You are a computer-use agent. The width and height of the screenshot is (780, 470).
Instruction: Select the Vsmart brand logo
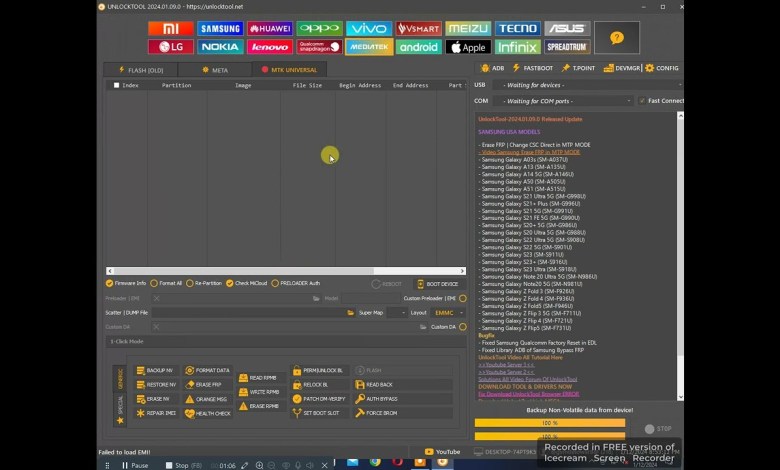pos(418,28)
